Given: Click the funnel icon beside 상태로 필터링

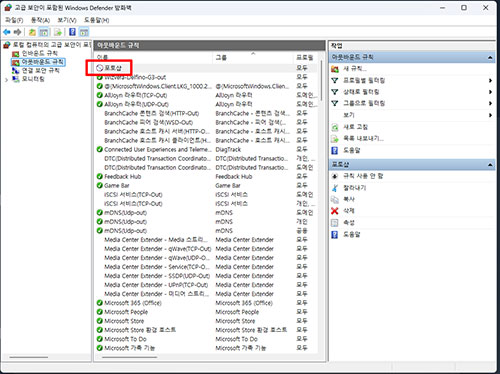Looking at the screenshot, I should [x=335, y=92].
